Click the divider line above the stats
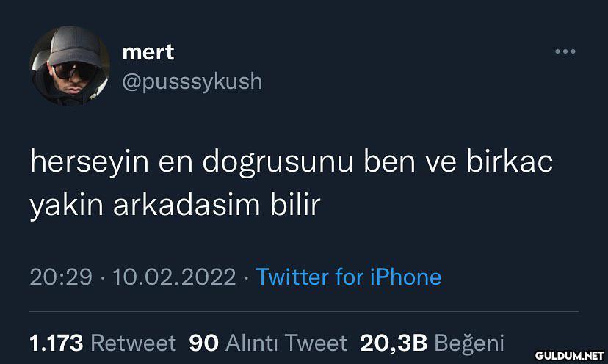The height and width of the screenshot is (364, 608). coord(304,311)
